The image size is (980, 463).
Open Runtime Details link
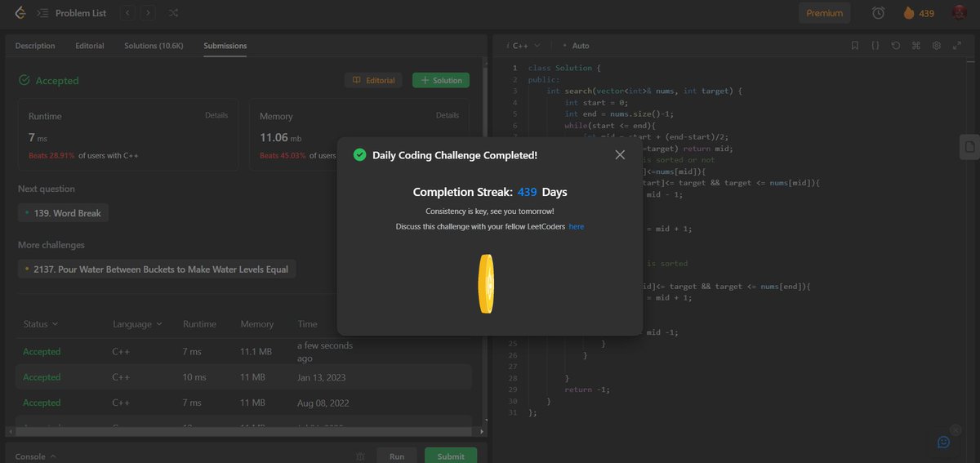pos(216,115)
